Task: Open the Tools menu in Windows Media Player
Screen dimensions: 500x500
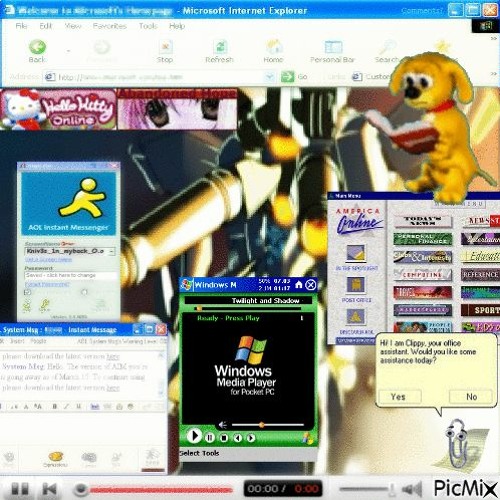Action: click(x=210, y=453)
